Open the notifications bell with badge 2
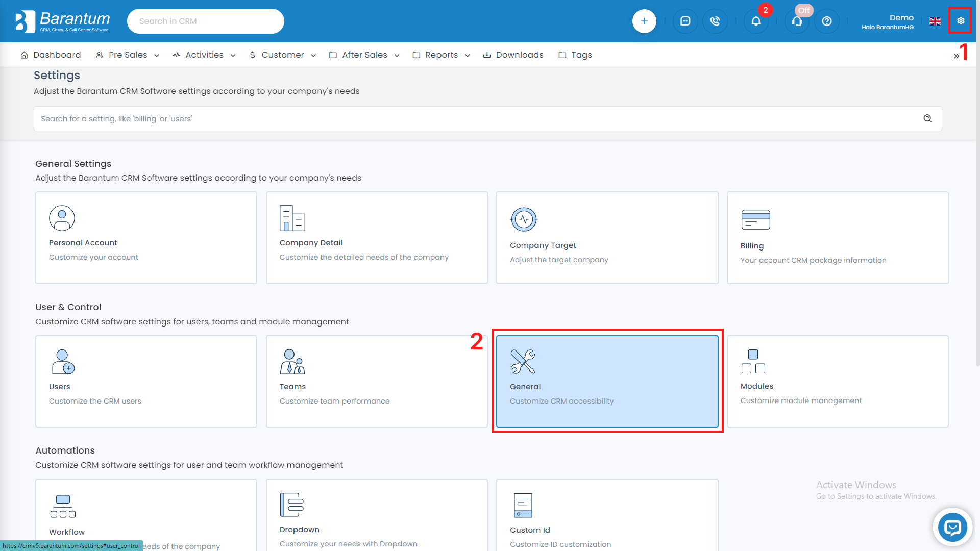Viewport: 980px width, 551px height. tap(756, 21)
